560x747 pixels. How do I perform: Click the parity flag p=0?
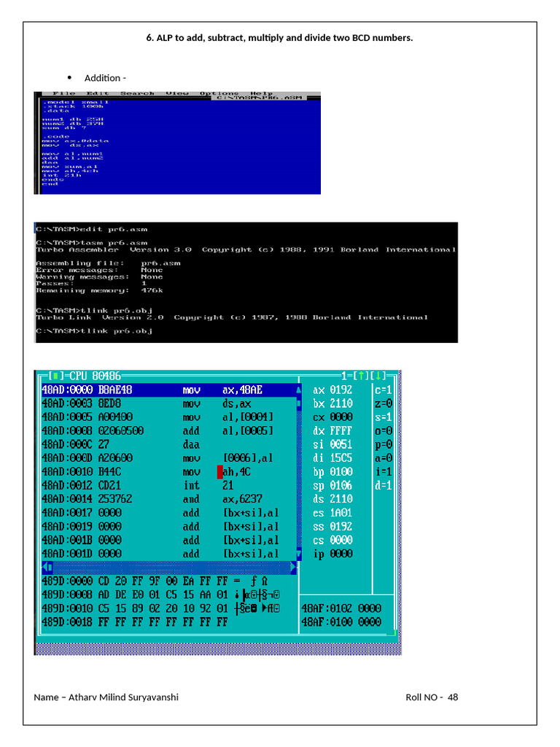[x=383, y=445]
